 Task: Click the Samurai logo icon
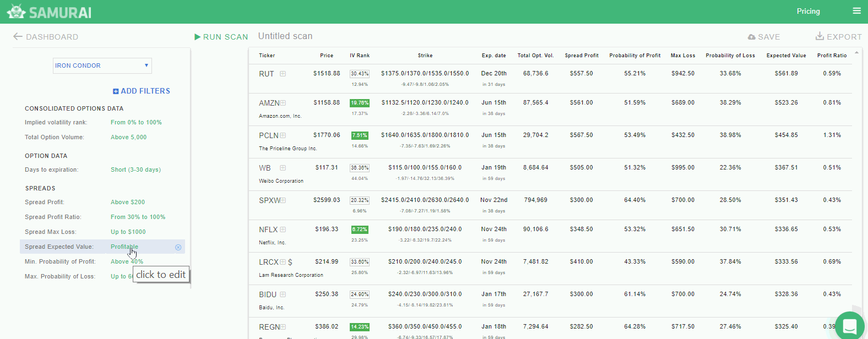[16, 12]
